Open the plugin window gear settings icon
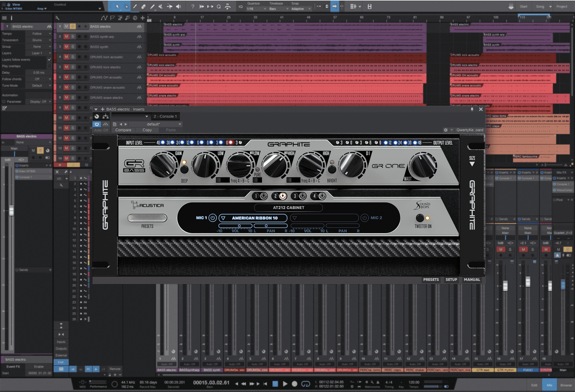The width and height of the screenshot is (575, 392). (446, 130)
